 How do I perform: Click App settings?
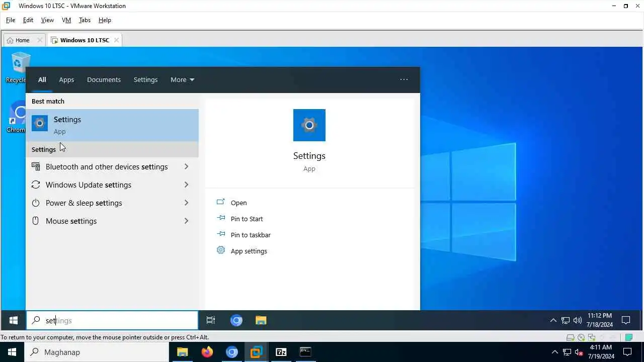(x=249, y=251)
